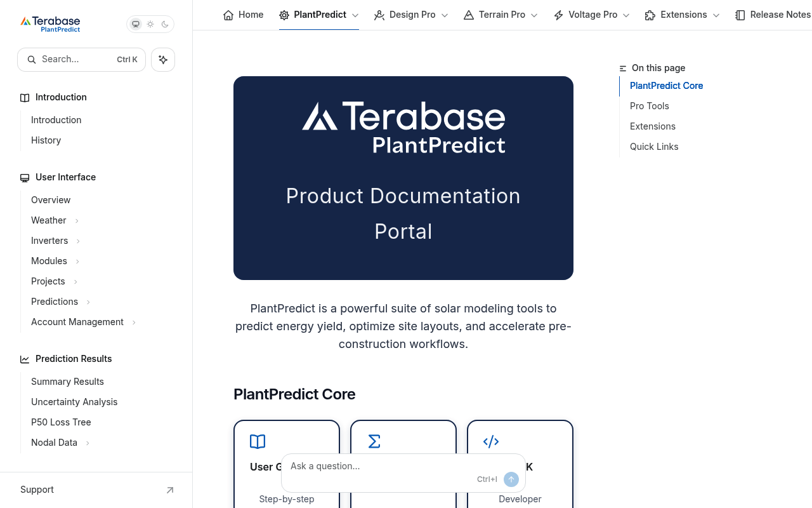Expand the Weather section chevron
The image size is (812, 508).
click(x=77, y=221)
